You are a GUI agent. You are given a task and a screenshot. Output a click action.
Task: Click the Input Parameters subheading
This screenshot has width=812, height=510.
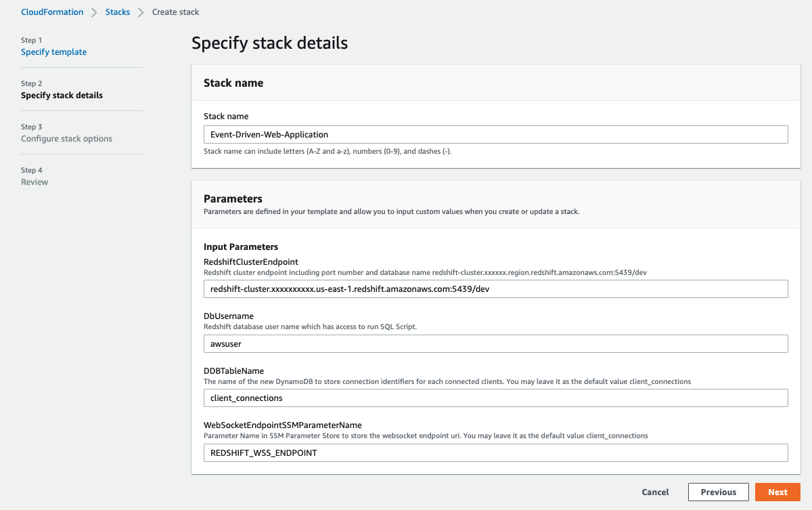(241, 247)
